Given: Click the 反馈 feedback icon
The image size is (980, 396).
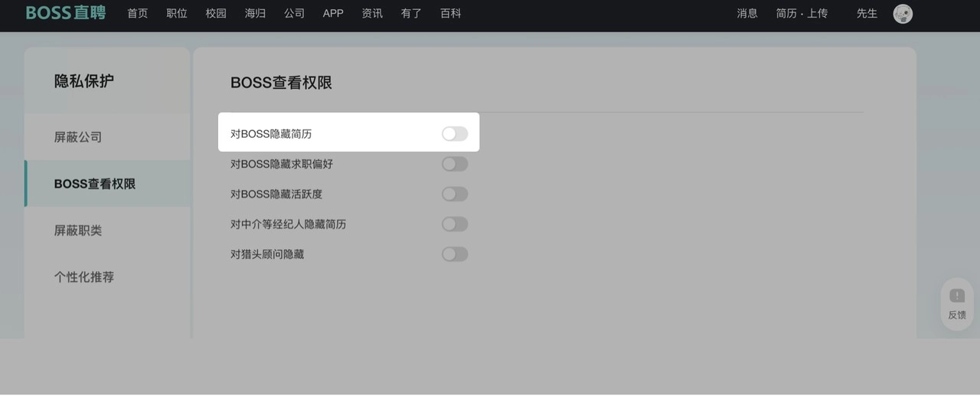Looking at the screenshot, I should coord(957,303).
